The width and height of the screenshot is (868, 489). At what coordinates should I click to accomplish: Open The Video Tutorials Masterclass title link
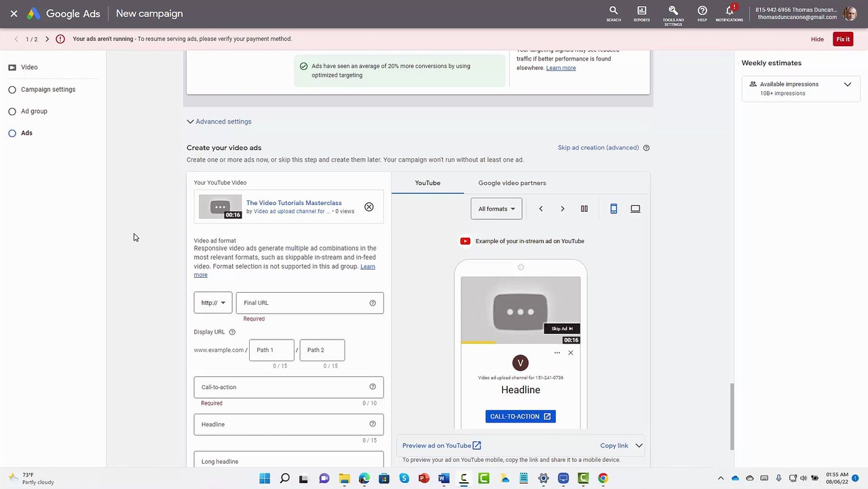pos(294,203)
